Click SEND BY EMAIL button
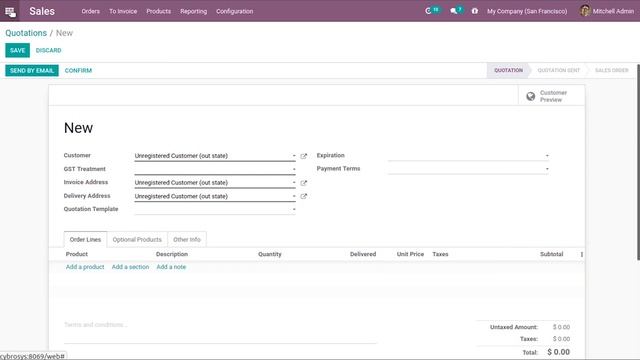This screenshot has height=360, width=640. point(32,71)
